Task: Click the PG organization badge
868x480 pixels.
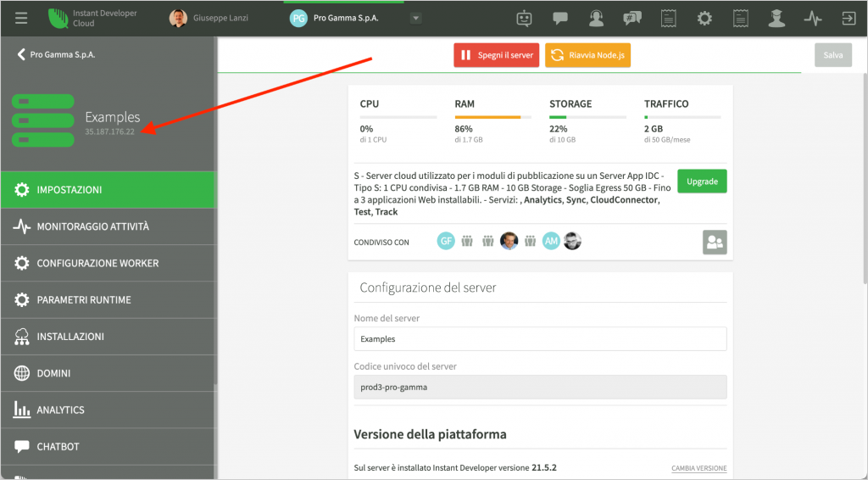Action: (x=298, y=19)
